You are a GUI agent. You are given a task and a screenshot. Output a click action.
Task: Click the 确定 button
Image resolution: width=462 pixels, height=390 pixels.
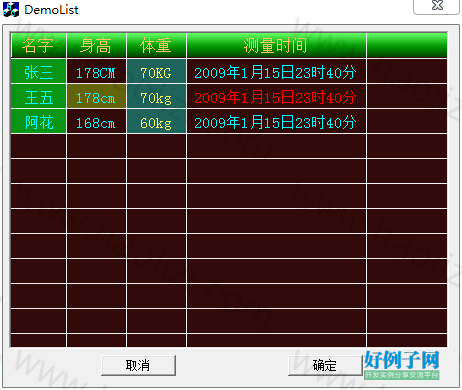[x=325, y=365]
